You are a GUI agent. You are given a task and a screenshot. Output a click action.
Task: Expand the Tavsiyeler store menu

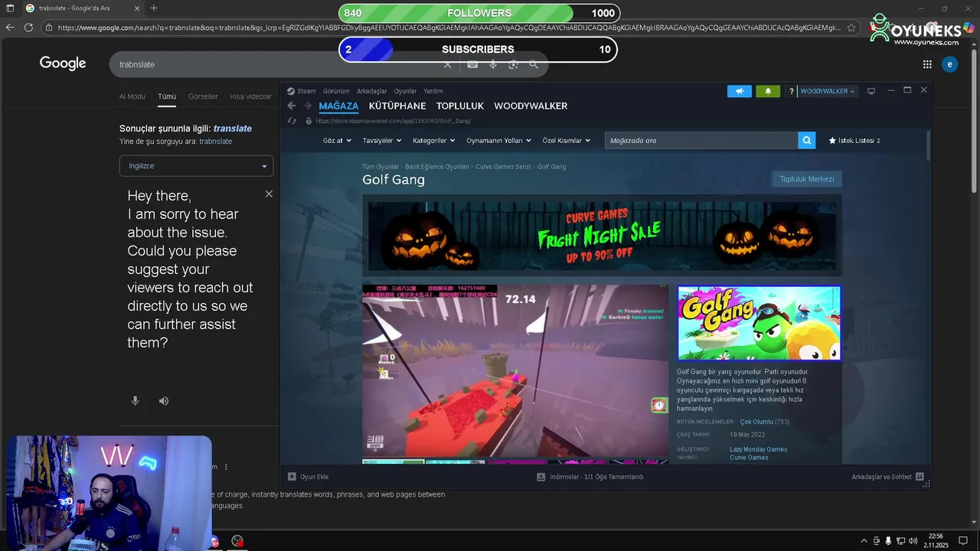pyautogui.click(x=382, y=141)
